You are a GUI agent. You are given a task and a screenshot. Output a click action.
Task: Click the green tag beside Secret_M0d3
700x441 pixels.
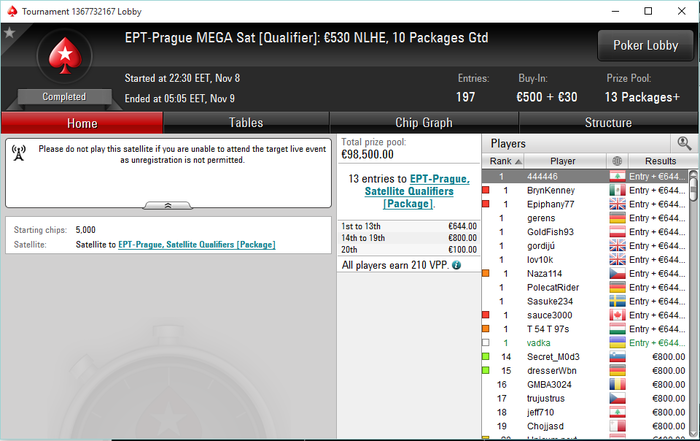tap(486, 357)
